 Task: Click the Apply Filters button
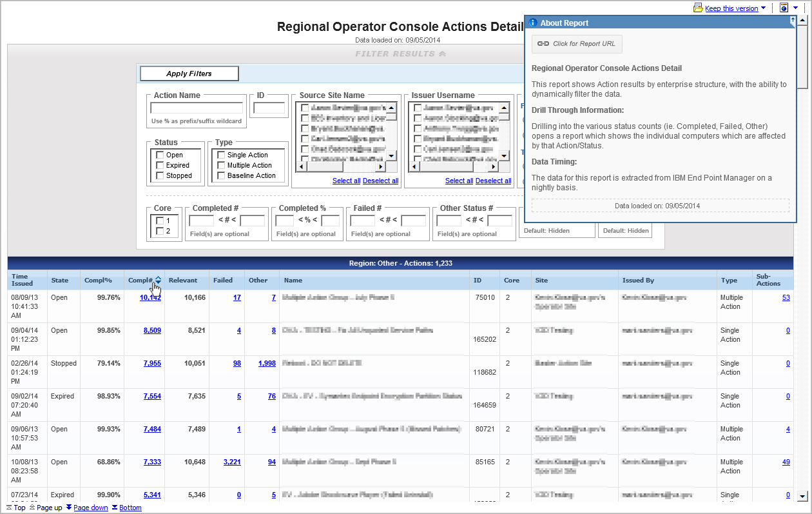pos(189,74)
